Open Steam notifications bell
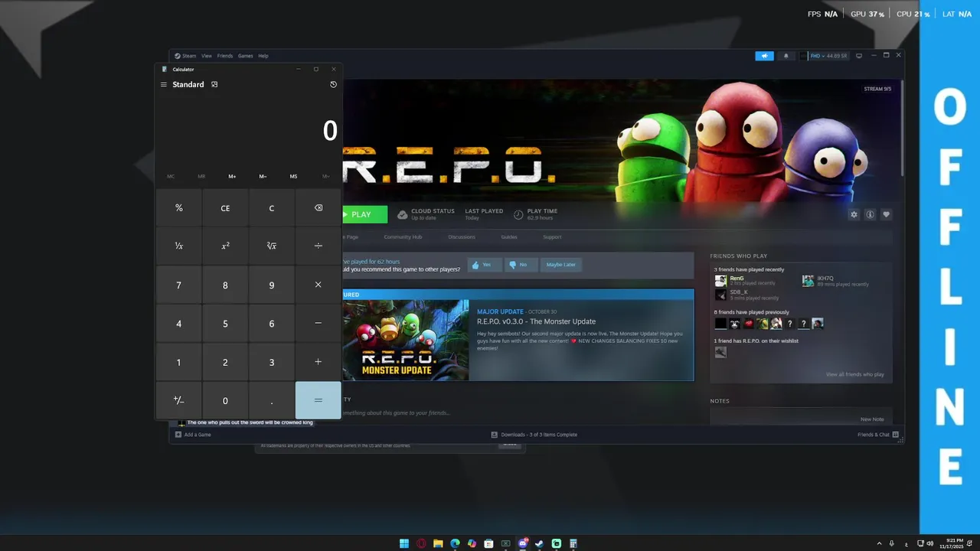This screenshot has height=551, width=980. (x=786, y=56)
